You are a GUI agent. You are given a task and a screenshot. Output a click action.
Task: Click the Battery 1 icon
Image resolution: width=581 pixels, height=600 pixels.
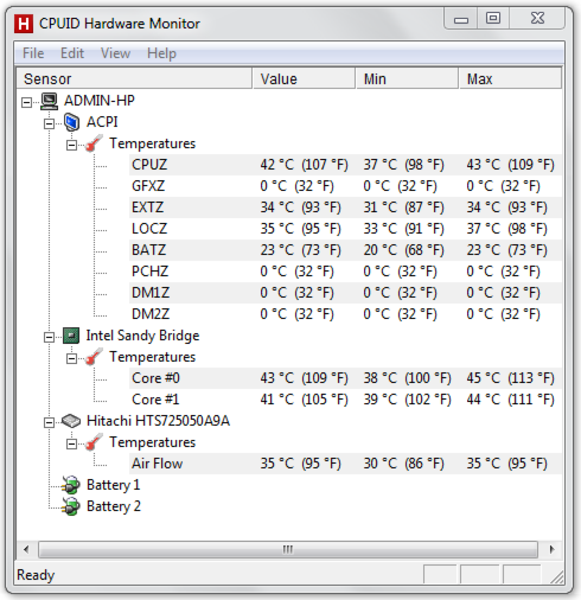pos(71,485)
